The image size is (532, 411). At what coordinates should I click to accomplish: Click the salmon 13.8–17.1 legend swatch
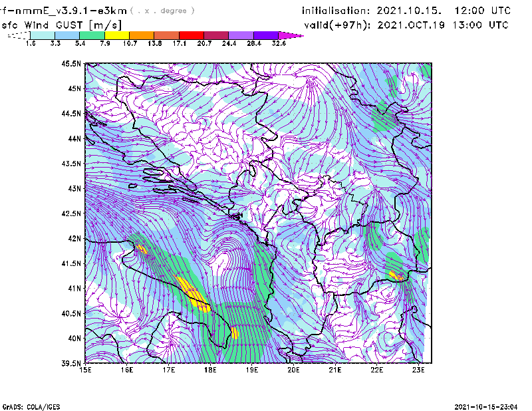pos(167,35)
